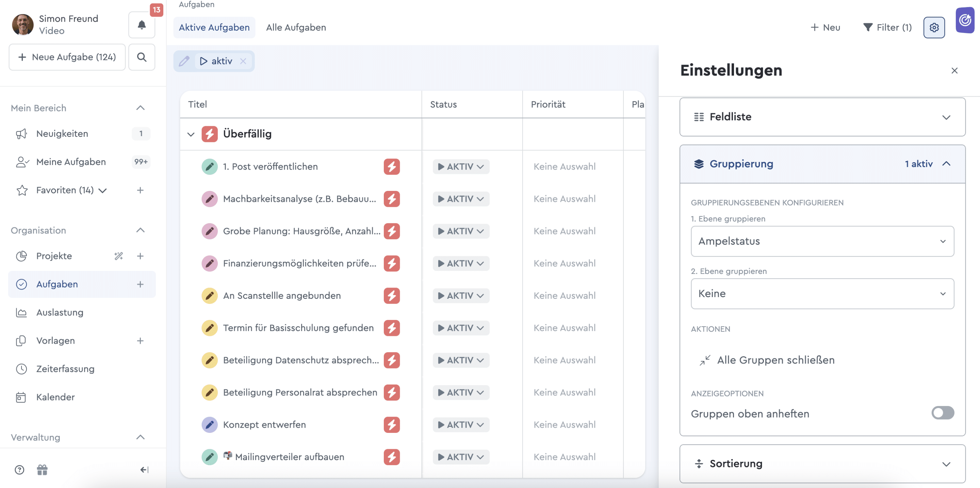Open the notifications bell

[x=142, y=25]
